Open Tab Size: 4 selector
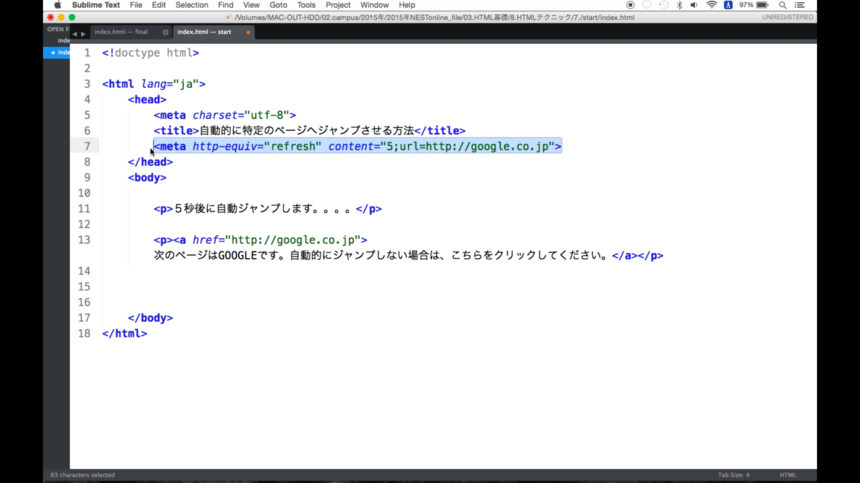The height and width of the screenshot is (483, 860). 733,475
